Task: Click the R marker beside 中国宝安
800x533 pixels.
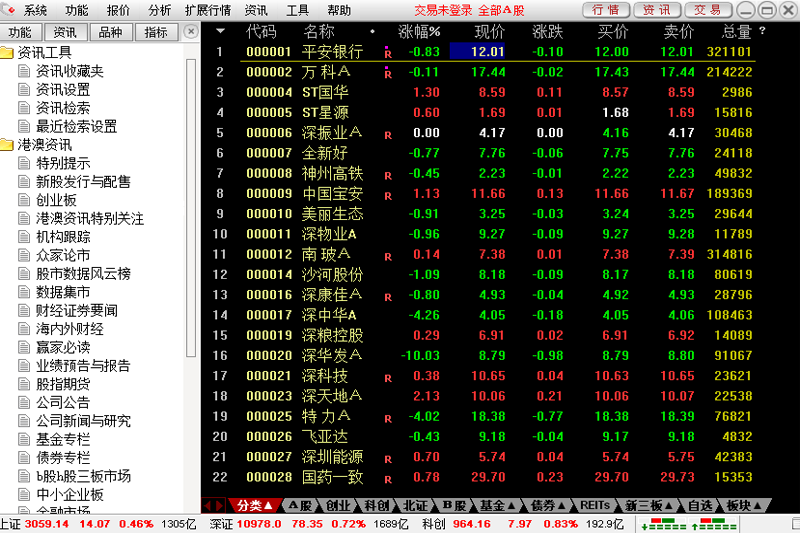Action: [x=388, y=196]
